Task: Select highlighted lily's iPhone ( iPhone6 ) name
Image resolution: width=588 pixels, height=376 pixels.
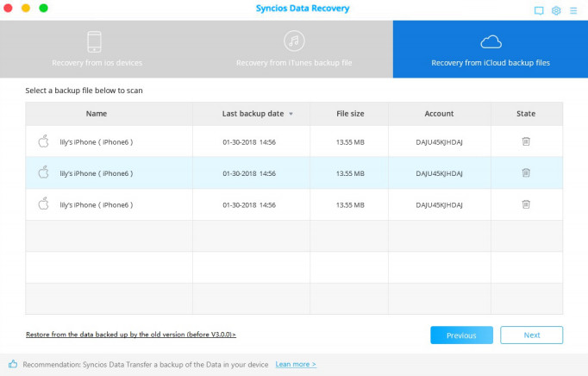Action: (x=97, y=173)
